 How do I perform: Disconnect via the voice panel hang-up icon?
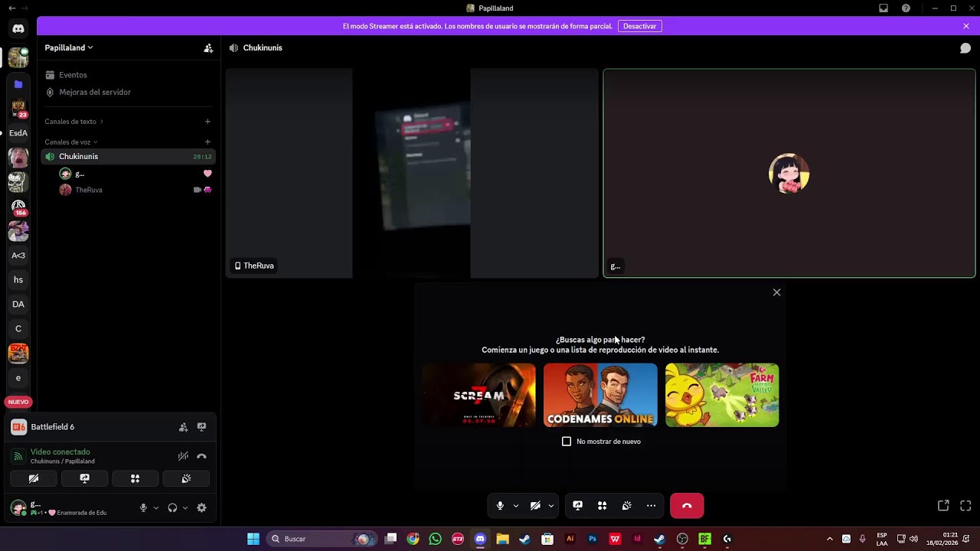tap(201, 456)
